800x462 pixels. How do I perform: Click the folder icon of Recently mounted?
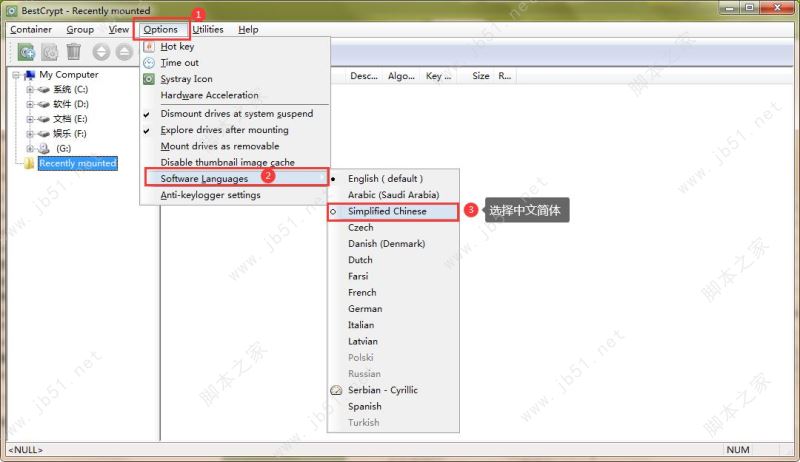click(x=30, y=163)
